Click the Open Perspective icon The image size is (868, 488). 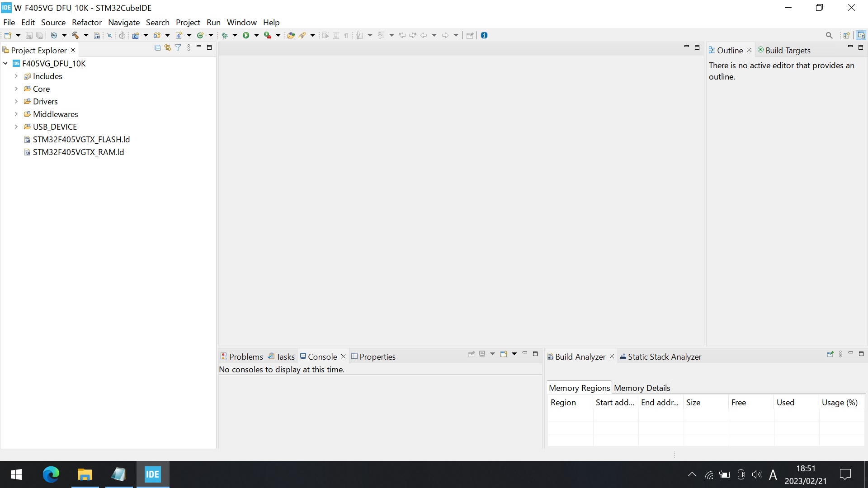pos(847,35)
